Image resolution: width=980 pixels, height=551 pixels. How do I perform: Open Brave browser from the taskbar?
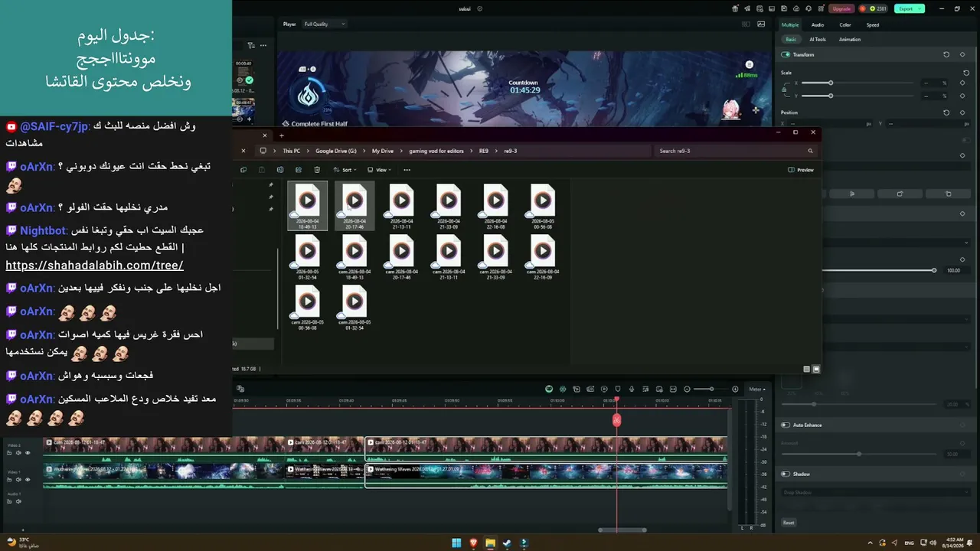473,543
